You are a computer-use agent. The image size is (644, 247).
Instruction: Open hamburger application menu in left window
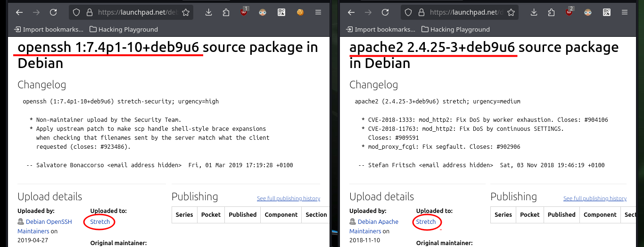coord(318,12)
